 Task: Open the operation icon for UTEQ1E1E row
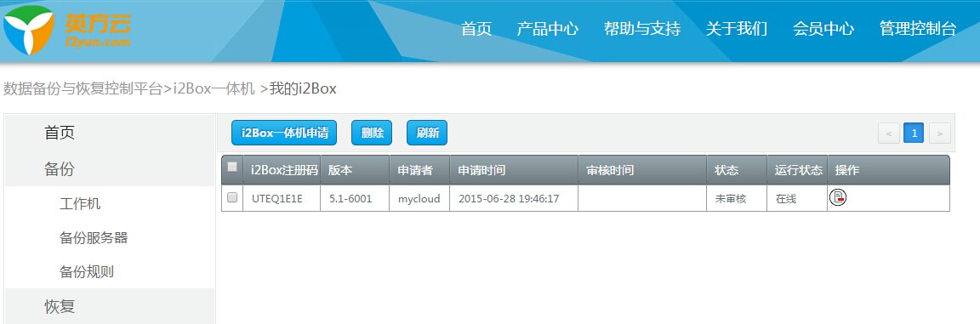tap(837, 198)
